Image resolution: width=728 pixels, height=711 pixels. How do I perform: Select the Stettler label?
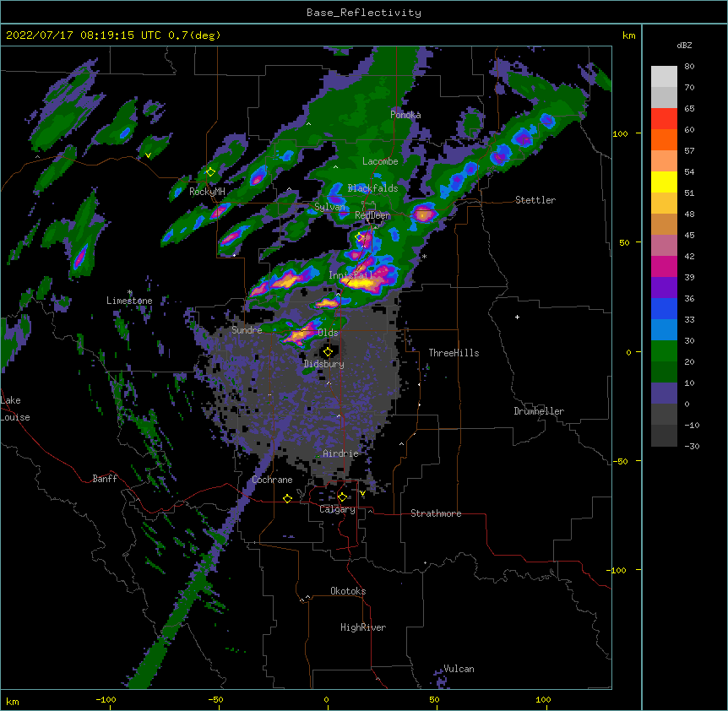pyautogui.click(x=535, y=200)
